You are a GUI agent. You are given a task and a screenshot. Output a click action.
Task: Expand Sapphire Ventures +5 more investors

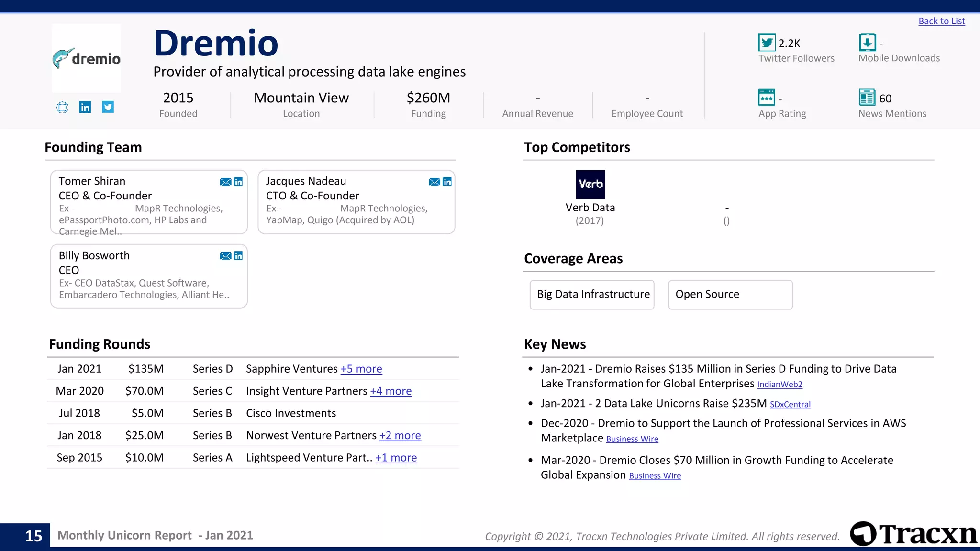[361, 369]
